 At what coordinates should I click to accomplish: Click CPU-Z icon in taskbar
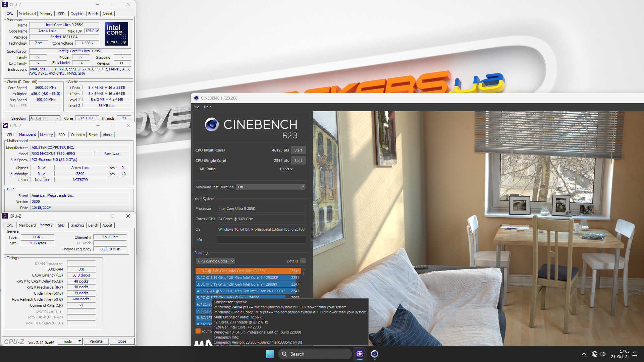tap(360, 354)
